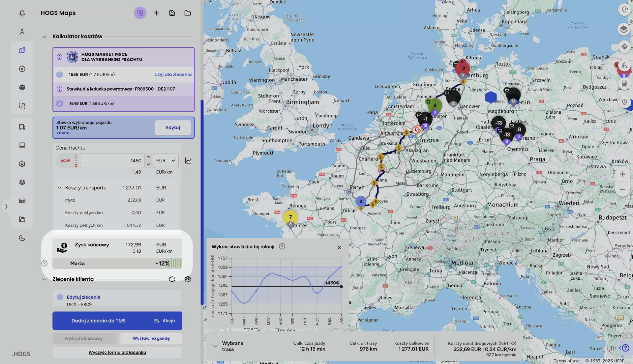Click the compass icon in sidebar
The height and width of the screenshot is (364, 633).
pyautogui.click(x=22, y=69)
